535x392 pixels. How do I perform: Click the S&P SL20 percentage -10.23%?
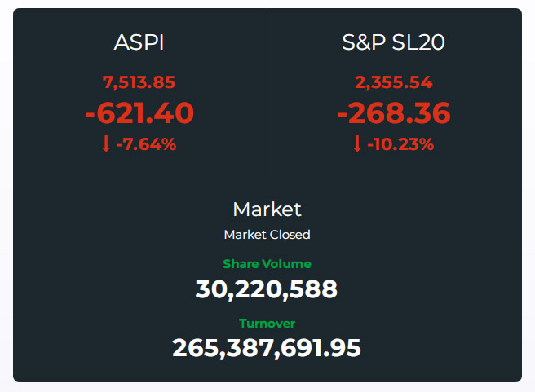(400, 144)
